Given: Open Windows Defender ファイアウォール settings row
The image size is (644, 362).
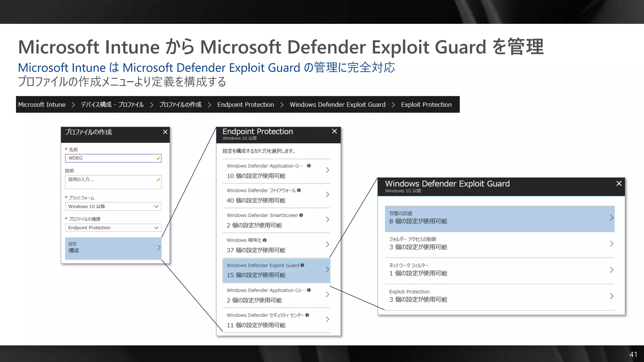Looking at the screenshot, I should click(276, 195).
